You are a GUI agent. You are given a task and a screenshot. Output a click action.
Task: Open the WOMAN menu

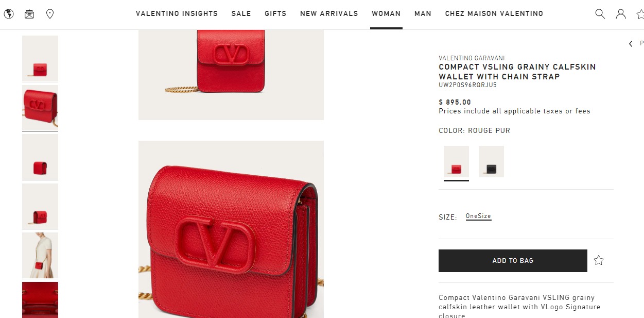coord(386,14)
